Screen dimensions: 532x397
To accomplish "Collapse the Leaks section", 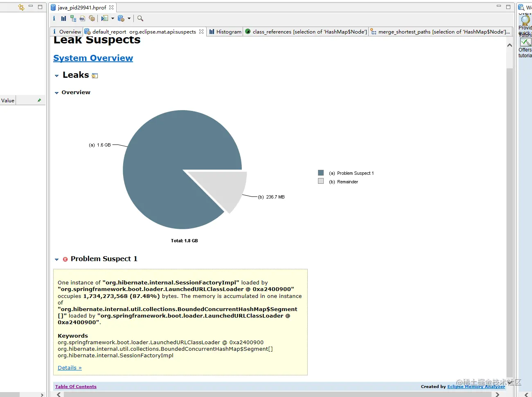I will (57, 76).
